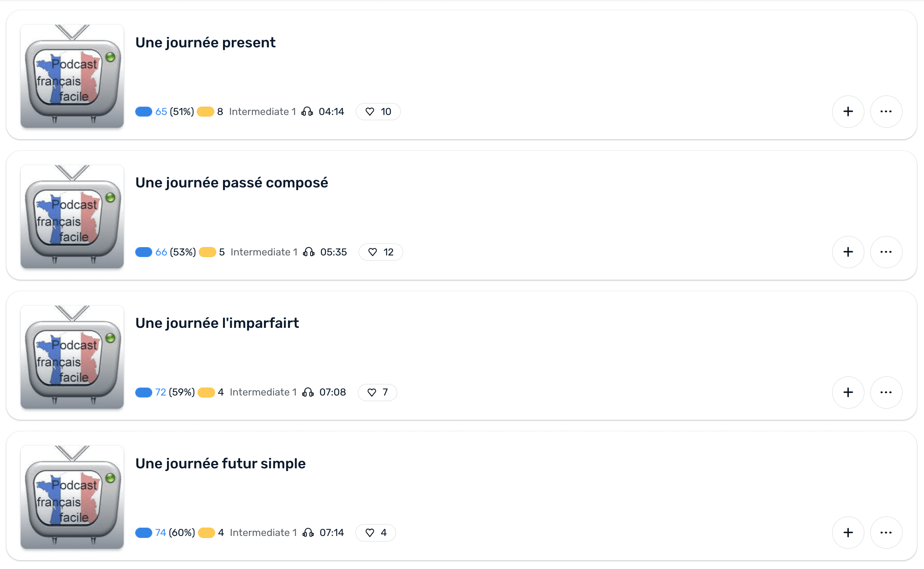The width and height of the screenshot is (924, 569).
Task: Click the Une journée present podcast thumbnail
Action: (72, 76)
